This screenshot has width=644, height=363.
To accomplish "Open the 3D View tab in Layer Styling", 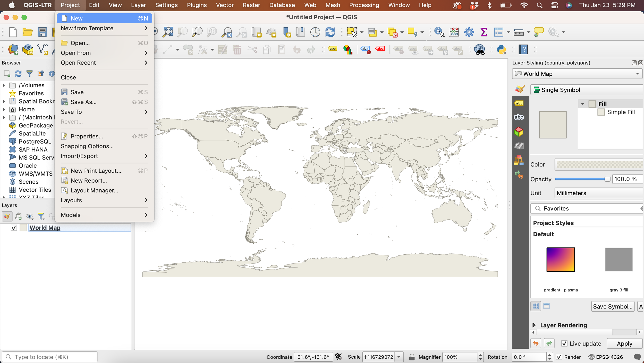I will [519, 132].
